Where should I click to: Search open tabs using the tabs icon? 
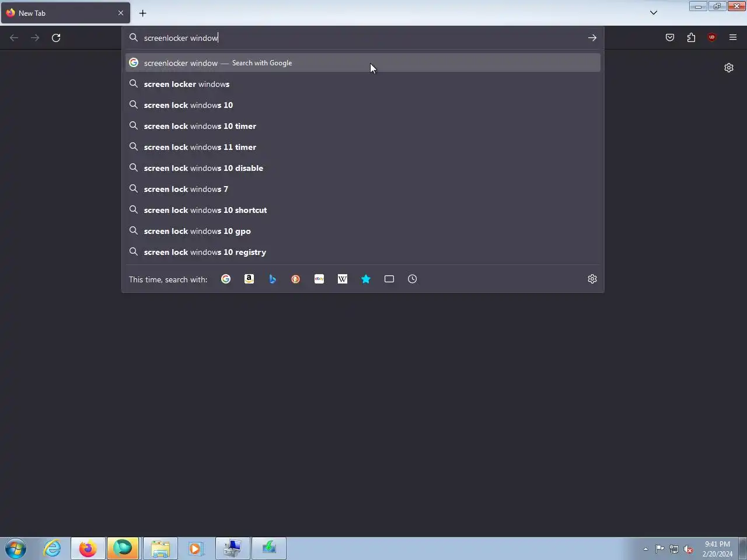tap(389, 279)
